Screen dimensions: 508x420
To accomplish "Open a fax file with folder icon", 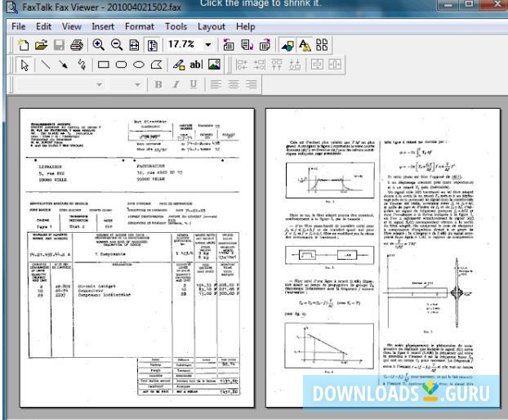I will click(39, 46).
